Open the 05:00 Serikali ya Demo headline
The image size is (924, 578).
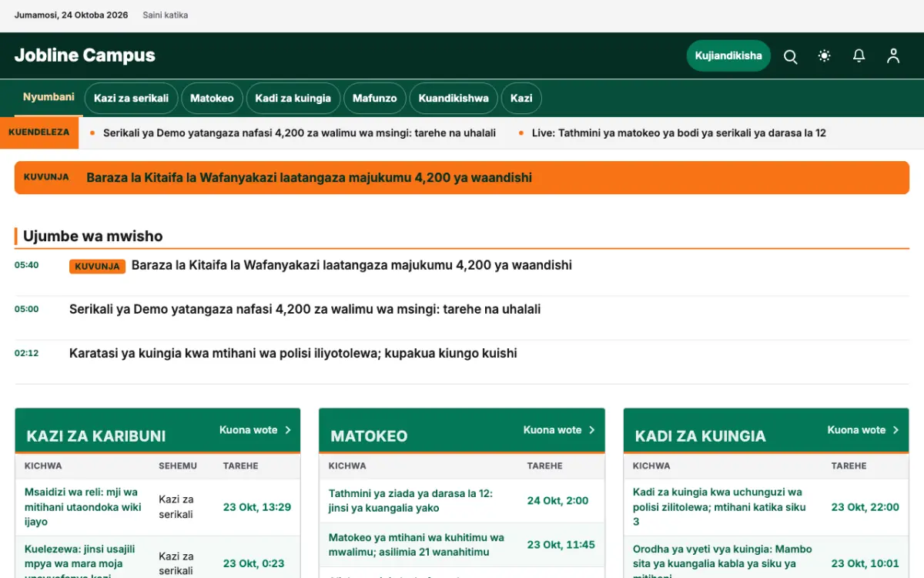305,309
